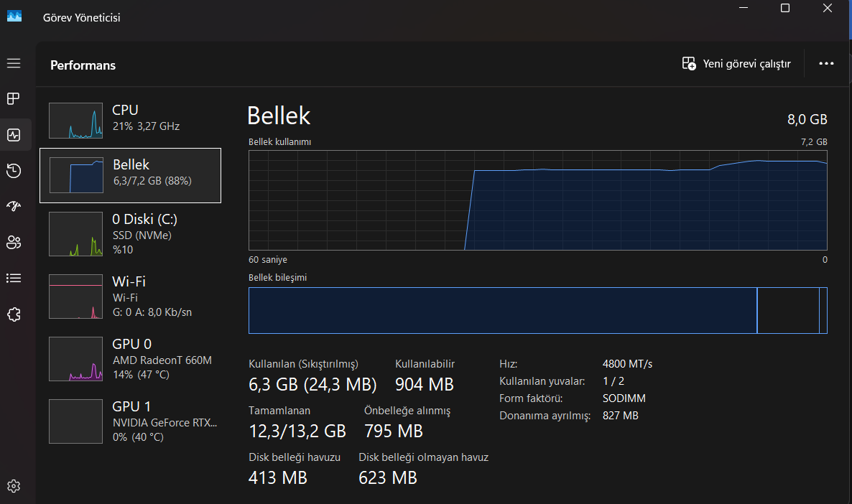
Task: Select the CPU performance item
Action: [131, 121]
